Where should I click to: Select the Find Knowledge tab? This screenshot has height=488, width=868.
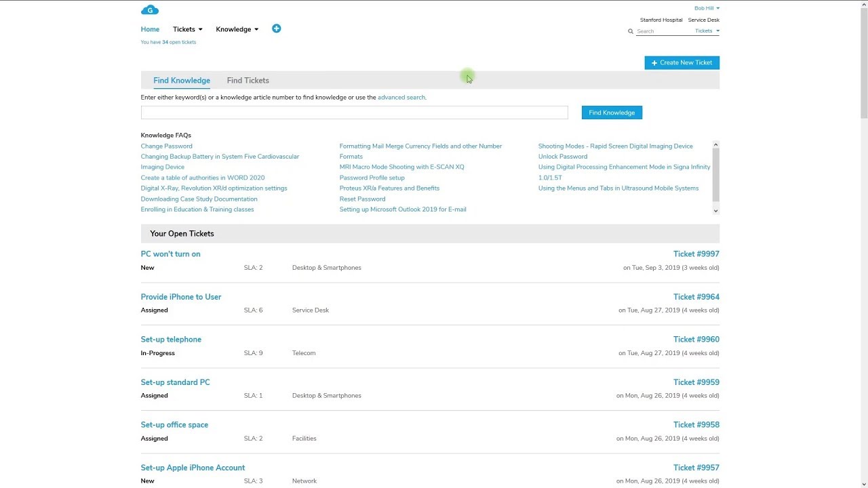point(182,80)
